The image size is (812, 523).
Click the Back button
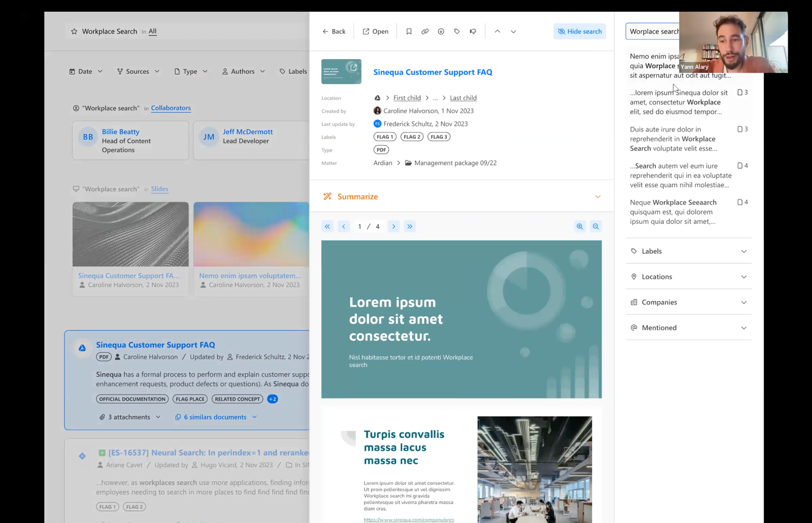(x=333, y=31)
